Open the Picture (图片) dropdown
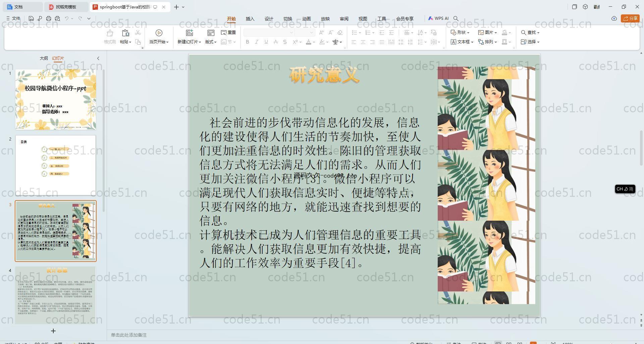This screenshot has height=344, width=644. [487, 33]
